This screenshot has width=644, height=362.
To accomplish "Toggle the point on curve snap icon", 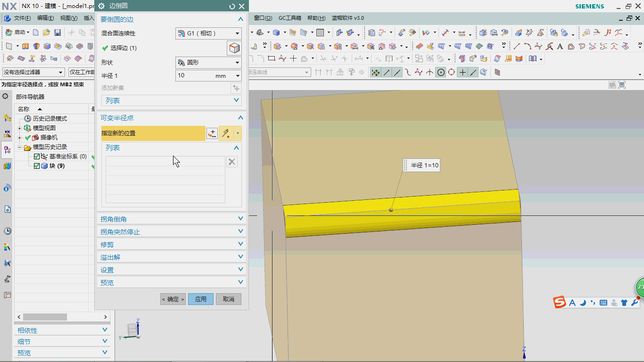I will pos(473,72).
